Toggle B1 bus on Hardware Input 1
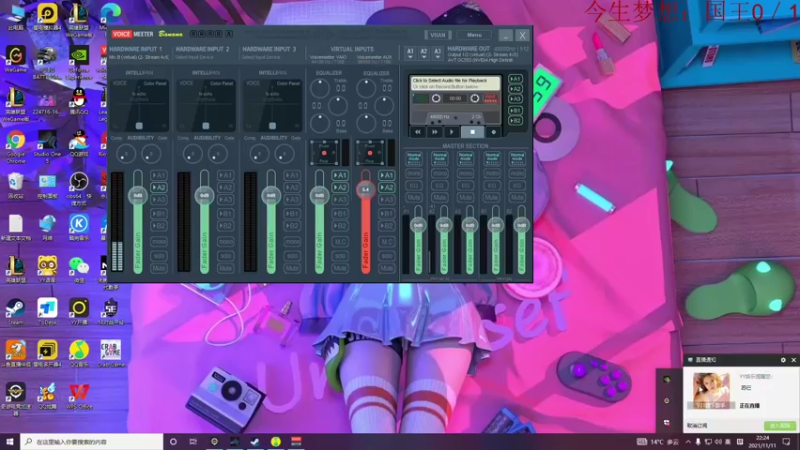Image resolution: width=800 pixels, height=450 pixels. point(159,213)
